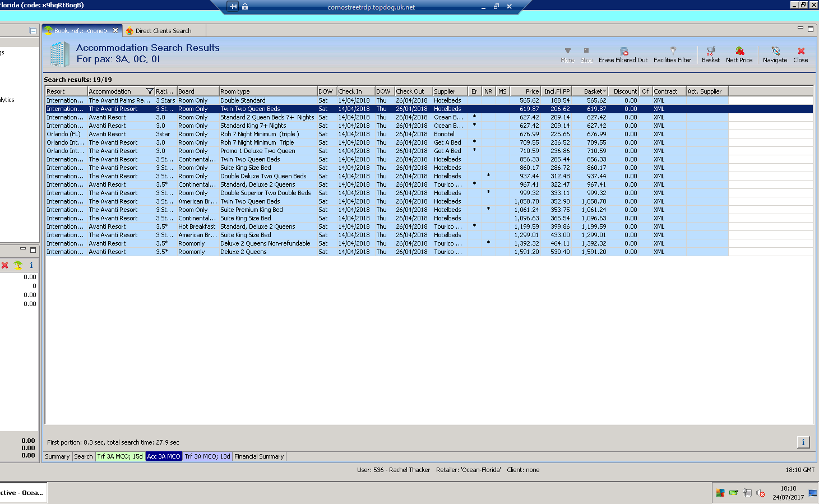Screen dimensions: 819x504
Task: Sort by the Price column header
Action: coord(525,91)
